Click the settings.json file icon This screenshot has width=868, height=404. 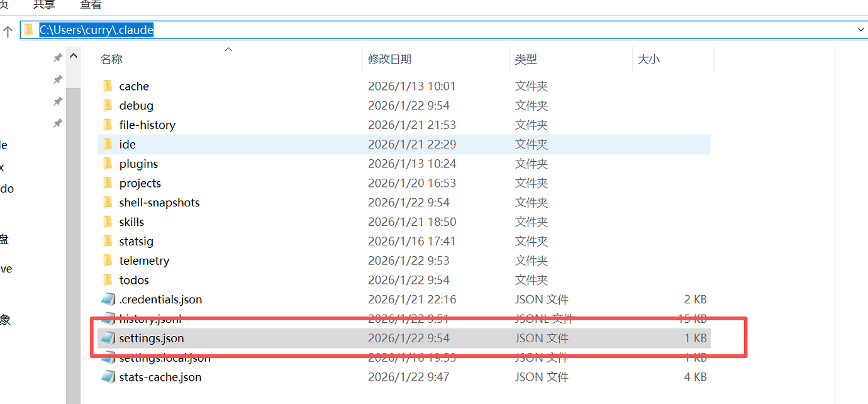[x=108, y=338]
